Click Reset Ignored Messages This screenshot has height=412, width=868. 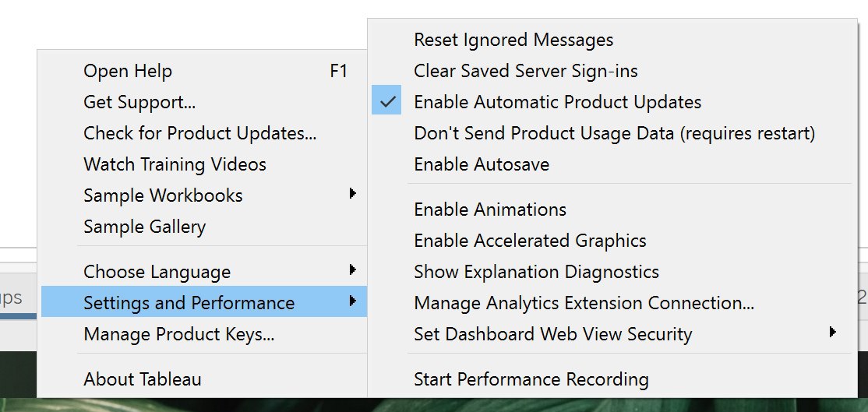click(x=612, y=40)
